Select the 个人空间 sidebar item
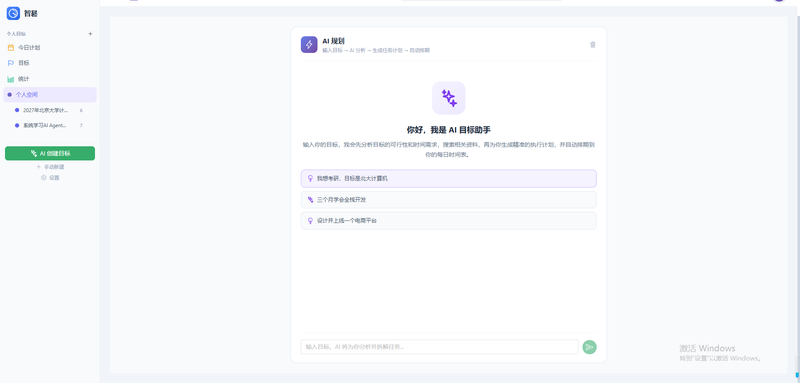The width and height of the screenshot is (800, 383). tap(50, 95)
